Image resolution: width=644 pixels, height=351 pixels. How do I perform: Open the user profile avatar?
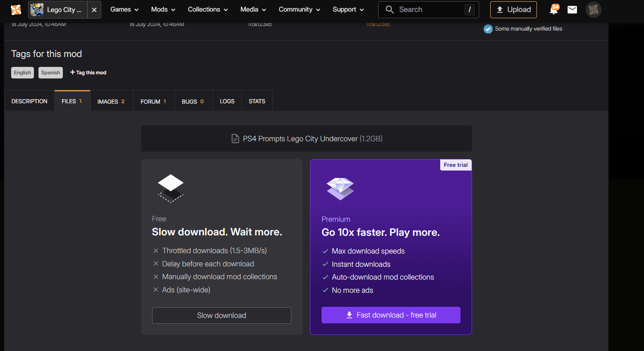point(594,9)
